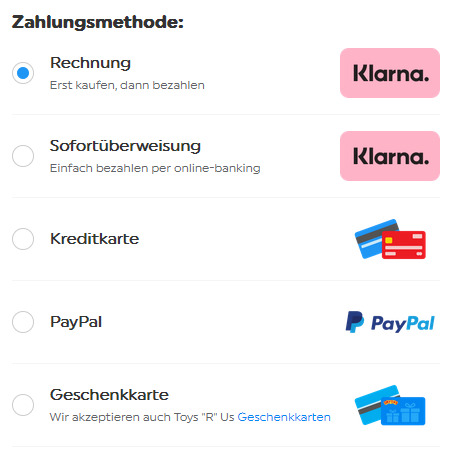Open the Geschenkkarten link
This screenshot has height=460, width=452.
[284, 417]
